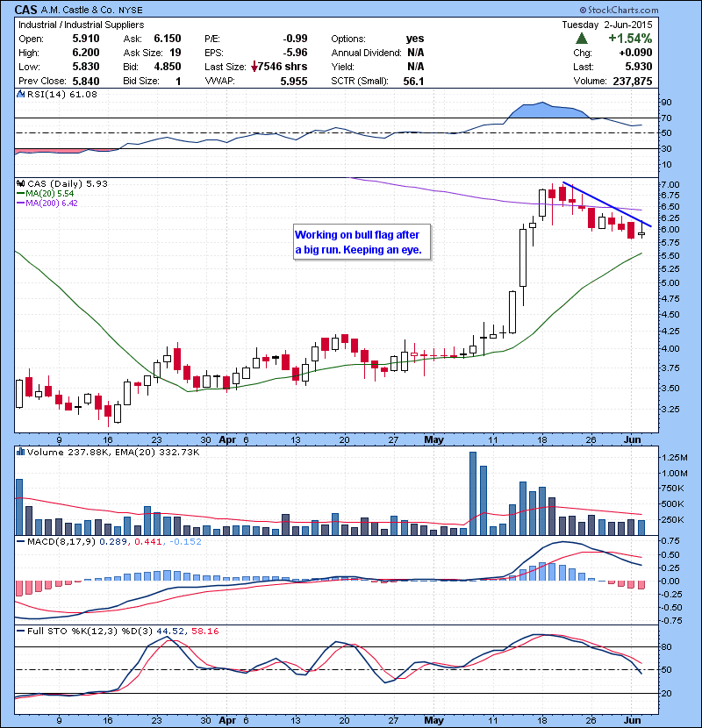702x728 pixels.
Task: Click the VWAP value 5.955
Action: 294,82
